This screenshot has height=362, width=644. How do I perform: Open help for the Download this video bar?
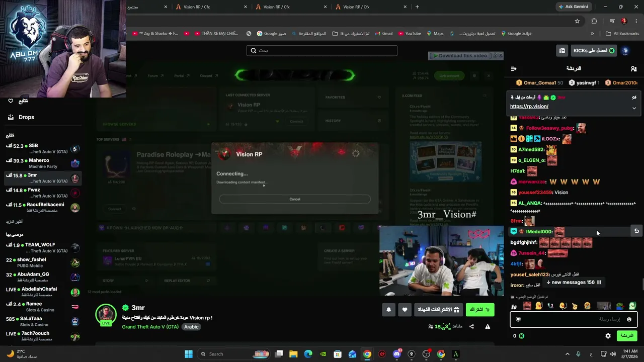(x=495, y=56)
